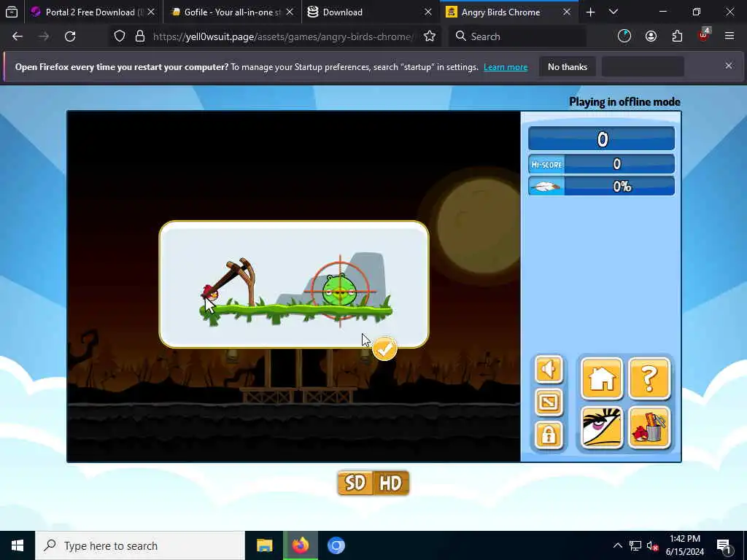Close the Download tab
Screen dimensions: 747x560
428,12
